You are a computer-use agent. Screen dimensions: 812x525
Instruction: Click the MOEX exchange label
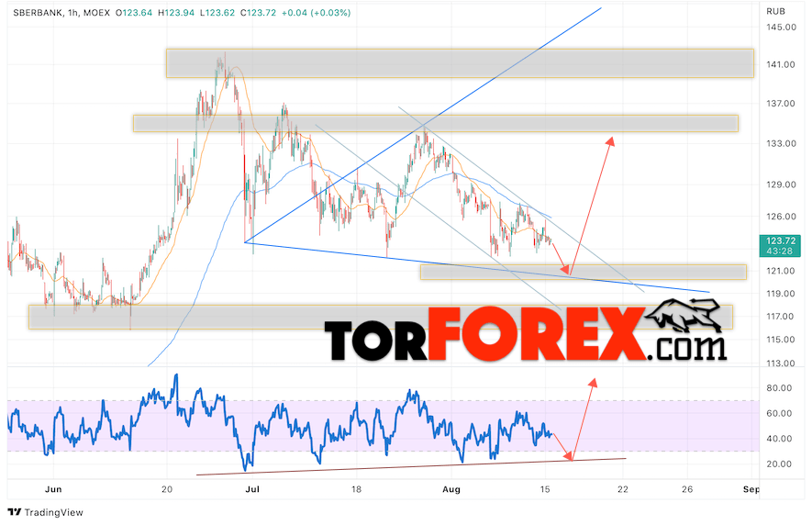click(x=96, y=13)
